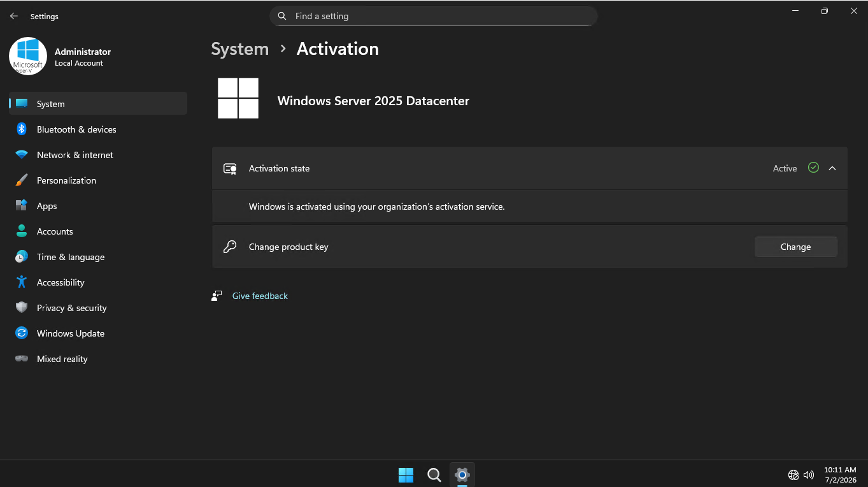Click the Administrator account name
The height and width of the screenshot is (487, 868).
83,52
